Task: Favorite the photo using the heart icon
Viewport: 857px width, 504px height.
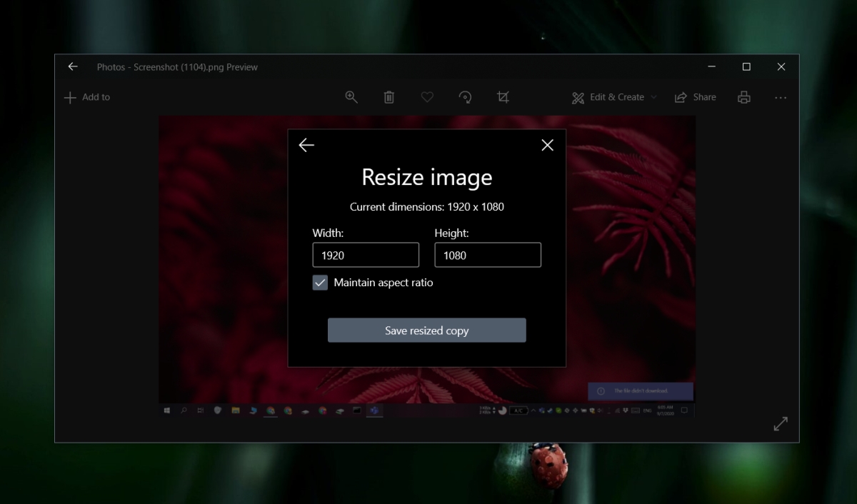Action: tap(427, 97)
